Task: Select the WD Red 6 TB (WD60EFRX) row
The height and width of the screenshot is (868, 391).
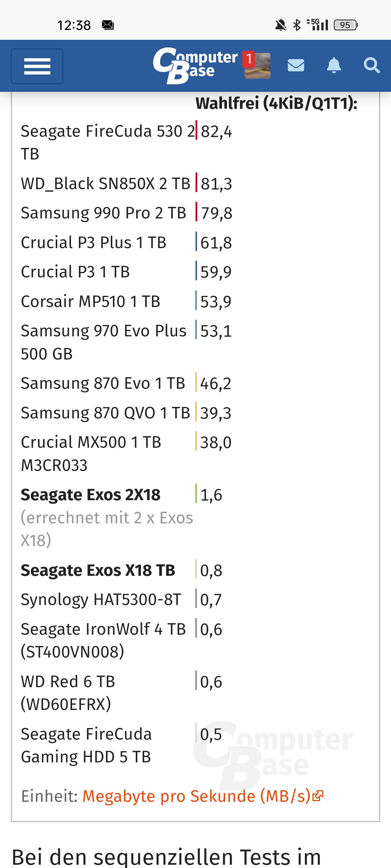Action: (195, 693)
